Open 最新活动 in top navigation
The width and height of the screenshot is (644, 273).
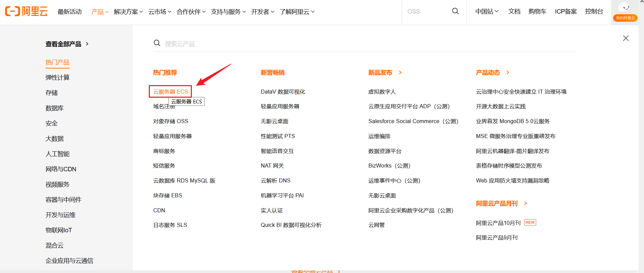[69, 12]
